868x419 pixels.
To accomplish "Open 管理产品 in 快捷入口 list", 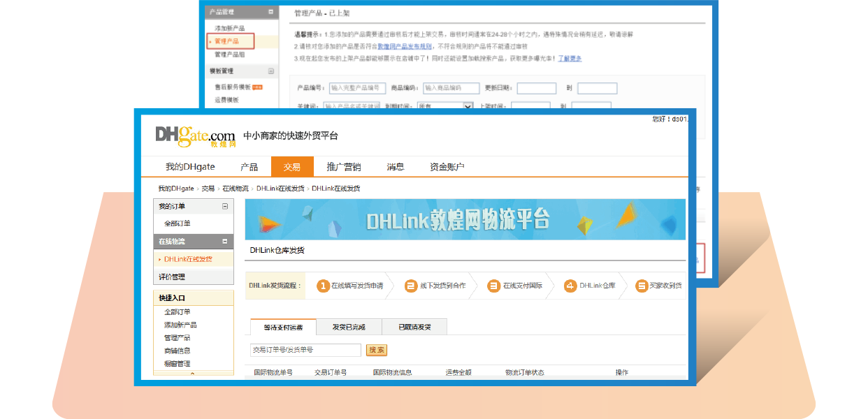I will [x=178, y=338].
